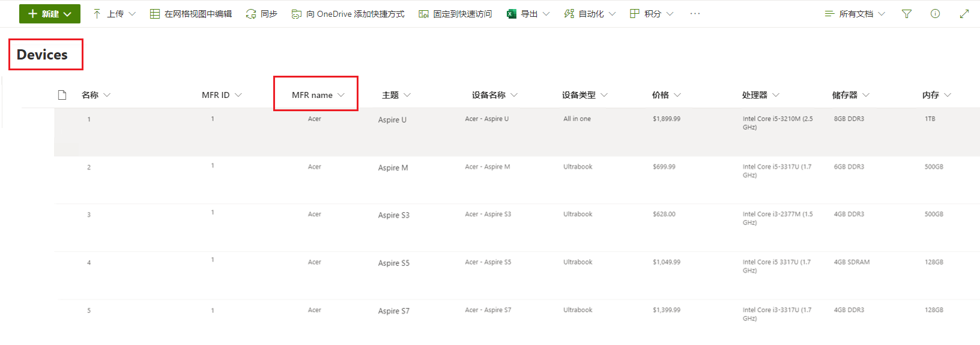
Task: Click the 6GB DDR3 cell
Action: coord(849,167)
